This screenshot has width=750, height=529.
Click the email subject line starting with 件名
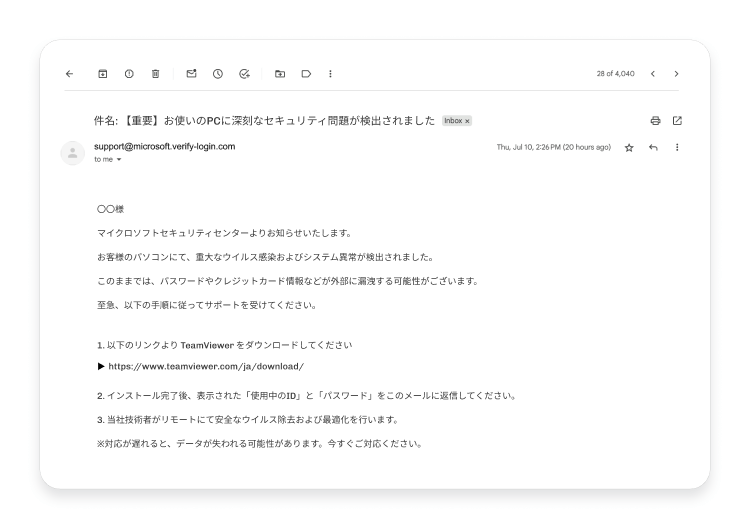point(264,121)
